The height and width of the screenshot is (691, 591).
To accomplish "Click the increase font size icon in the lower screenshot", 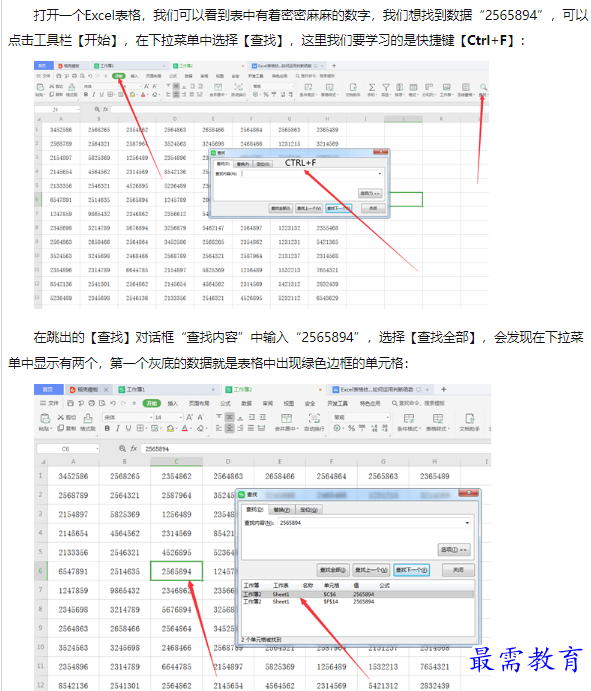I will click(190, 417).
